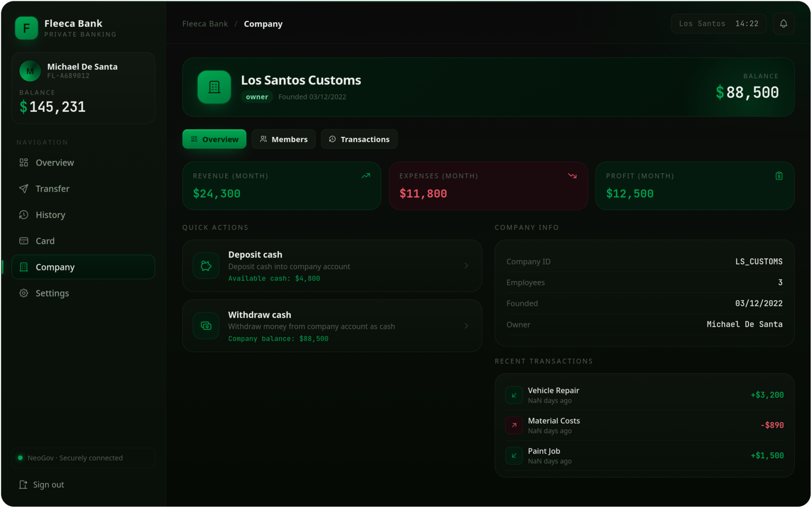Click the $88,500 company balance in header
The height and width of the screenshot is (508, 812).
tap(747, 93)
